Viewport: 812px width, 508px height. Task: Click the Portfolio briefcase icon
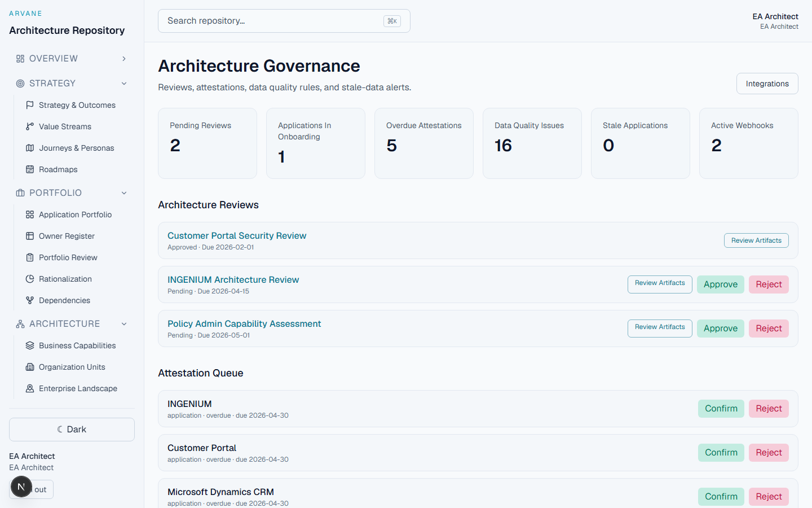[x=20, y=193]
